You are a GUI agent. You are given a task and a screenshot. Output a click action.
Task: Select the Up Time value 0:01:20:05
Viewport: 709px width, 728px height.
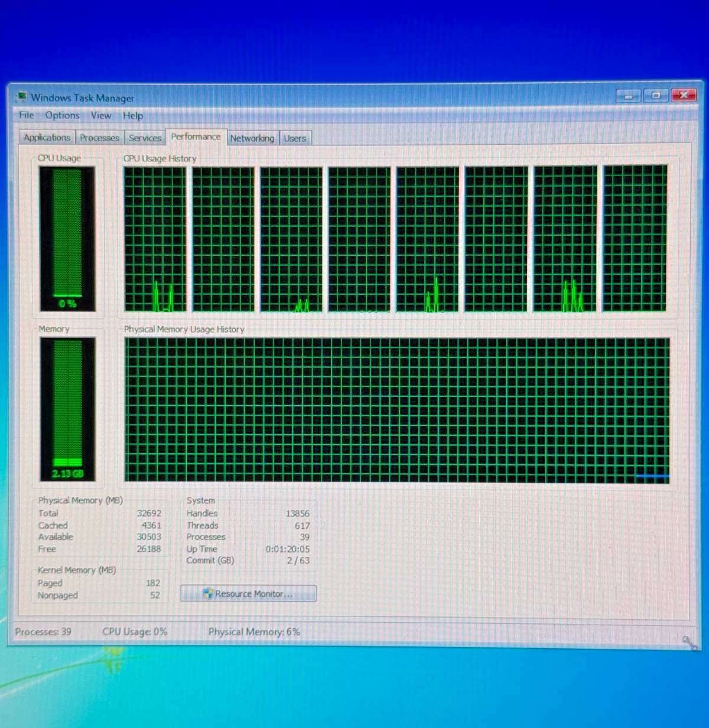[288, 549]
